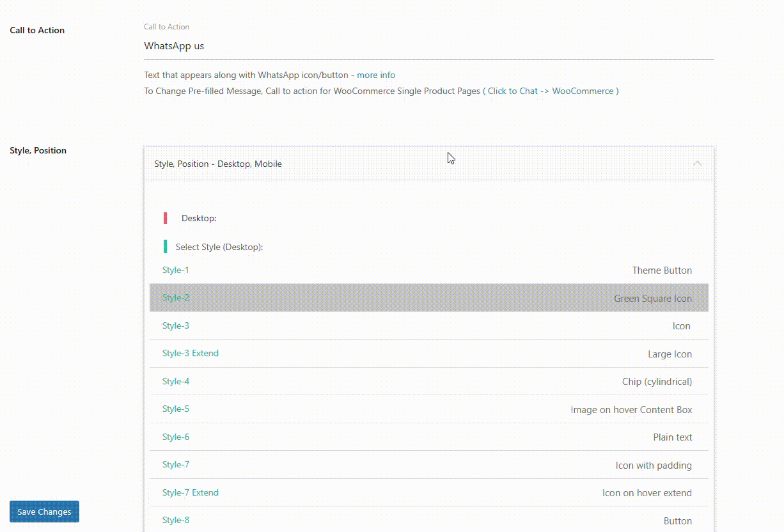Collapse the Style, Position accordion chevron
The image size is (784, 532).
point(697,164)
